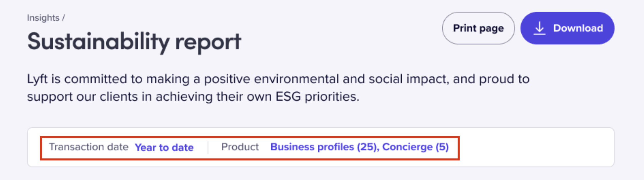The height and width of the screenshot is (180, 644).
Task: Click the Print page button
Action: click(478, 28)
